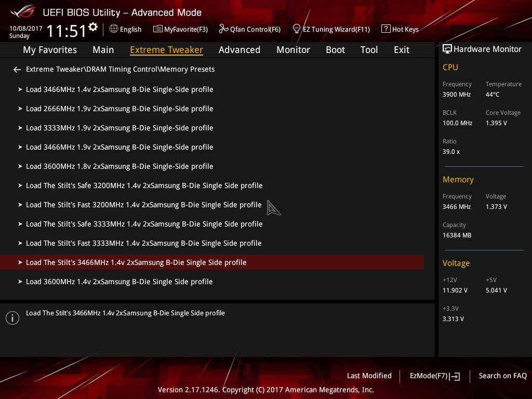Switch to the Tool tab
This screenshot has width=532, height=399.
click(x=369, y=50)
